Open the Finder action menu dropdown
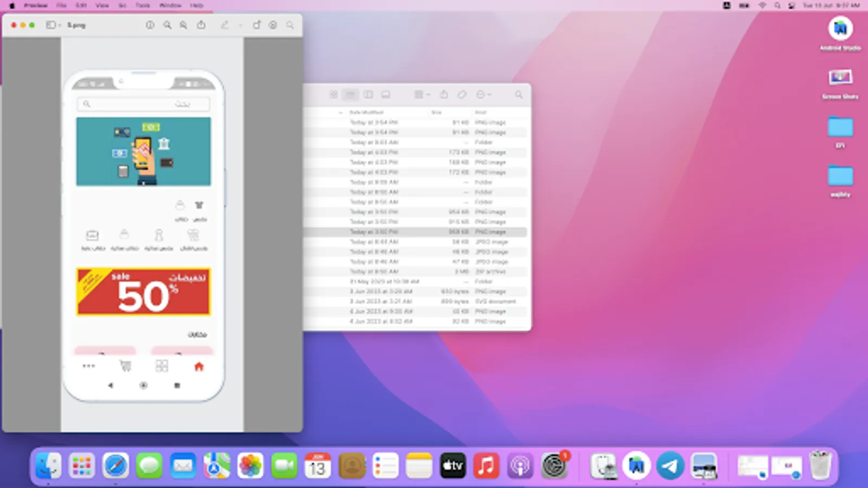This screenshot has height=488, width=868. tap(483, 94)
